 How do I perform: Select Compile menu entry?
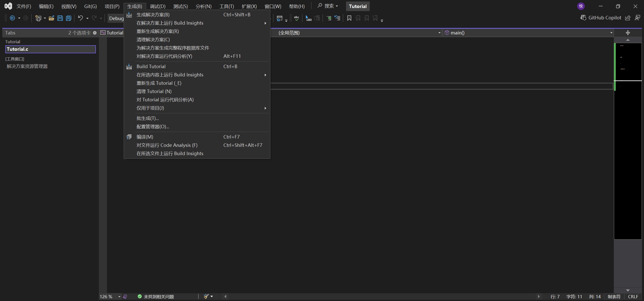tap(197, 137)
